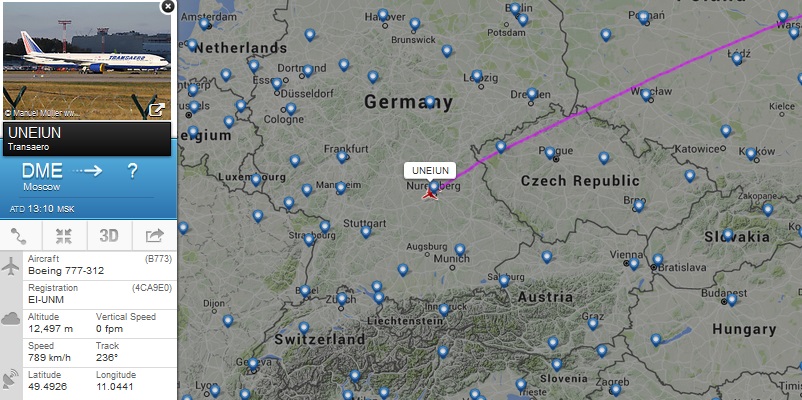Select the red aircraft icon near Nuremberg
Screen dimensions: 802x400
[430, 194]
